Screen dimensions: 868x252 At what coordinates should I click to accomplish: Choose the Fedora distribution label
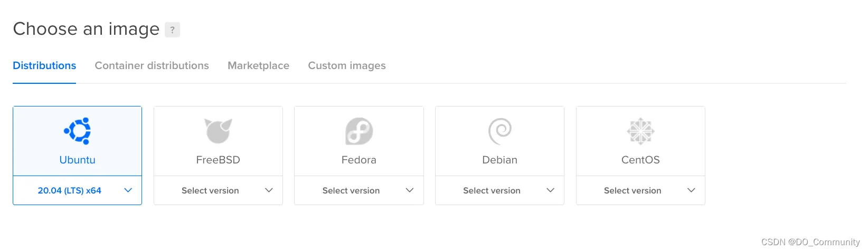[359, 160]
